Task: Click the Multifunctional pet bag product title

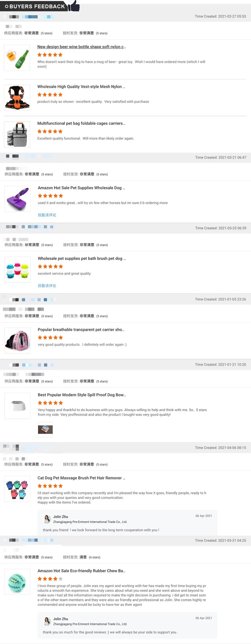Action: [x=81, y=123]
